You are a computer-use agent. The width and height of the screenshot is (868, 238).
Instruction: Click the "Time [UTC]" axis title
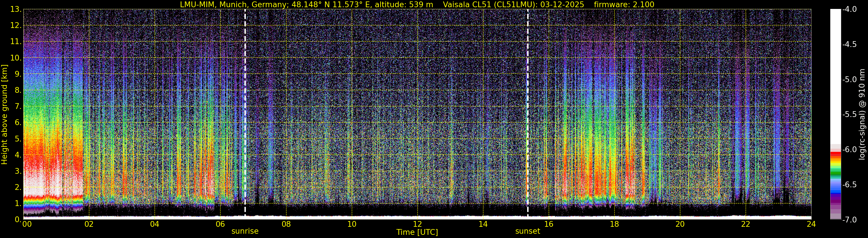click(417, 232)
